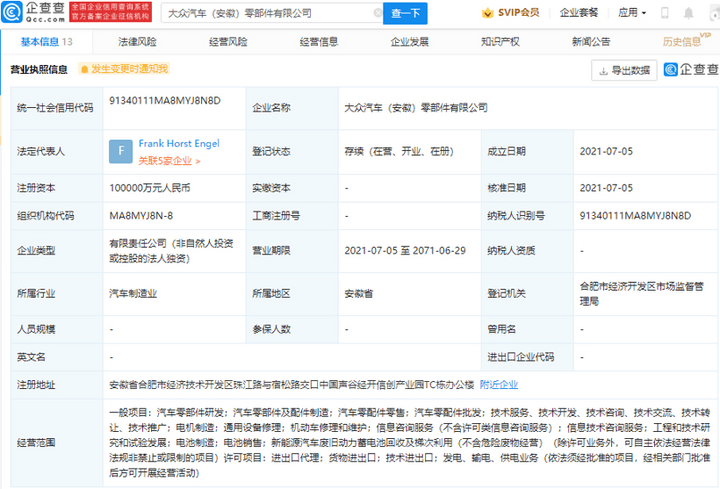This screenshot has height=489, width=720.
Task: Switch to the 经营风险 tab
Action: point(226,42)
